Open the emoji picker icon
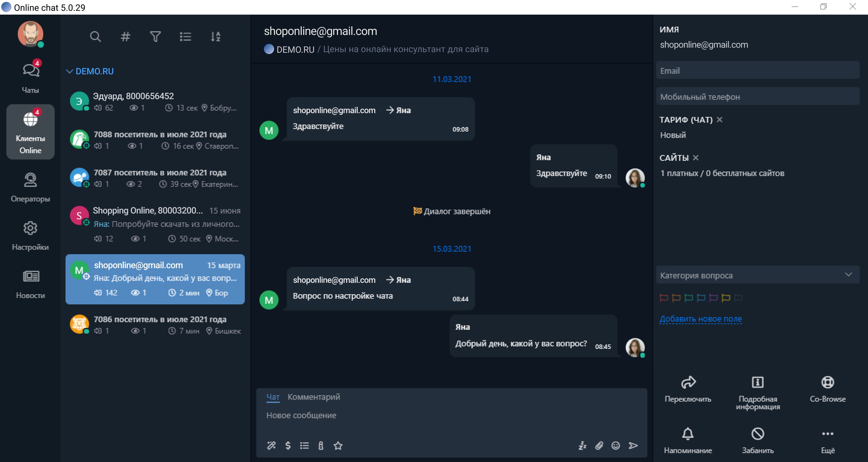The image size is (868, 462). coord(616,445)
